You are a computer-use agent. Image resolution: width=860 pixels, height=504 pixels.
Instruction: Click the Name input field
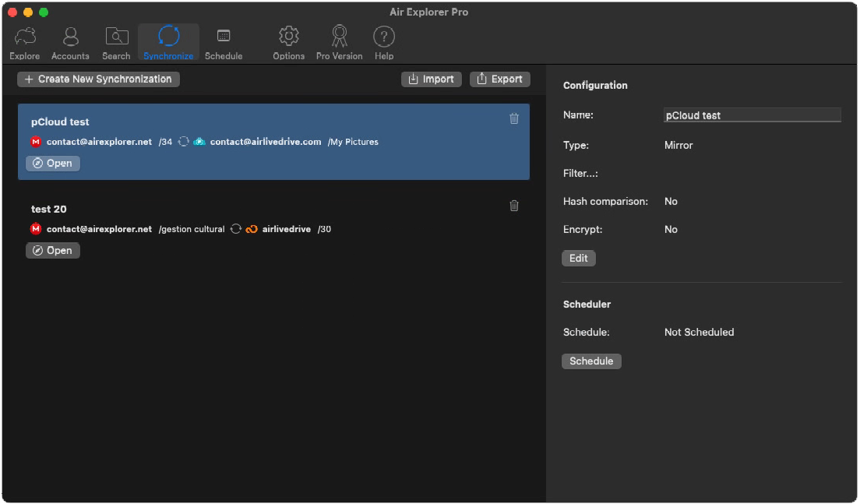point(752,115)
